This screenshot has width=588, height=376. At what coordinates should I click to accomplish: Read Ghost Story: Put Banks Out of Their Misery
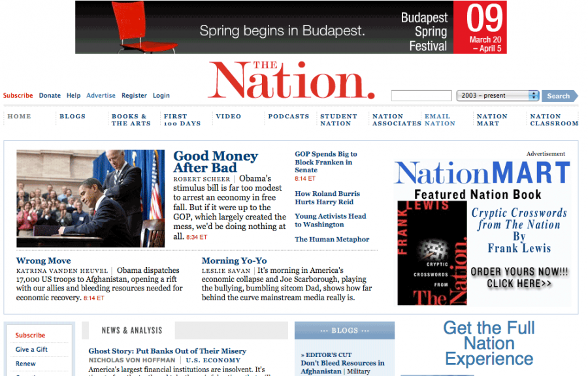[x=167, y=351]
